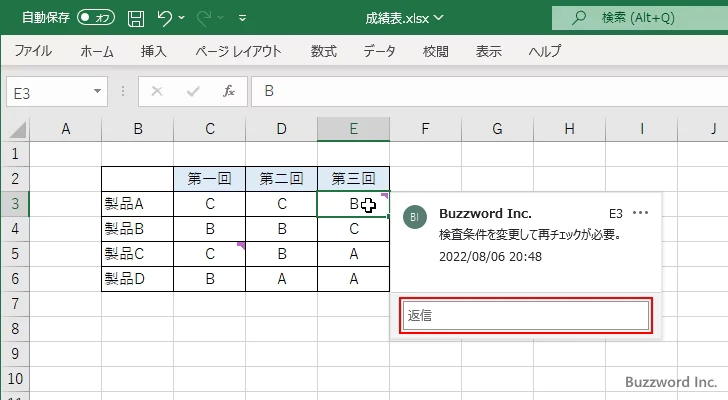Click the Buzzword Inc. author name in comment
Viewport: 728px width, 400px height.
485,213
